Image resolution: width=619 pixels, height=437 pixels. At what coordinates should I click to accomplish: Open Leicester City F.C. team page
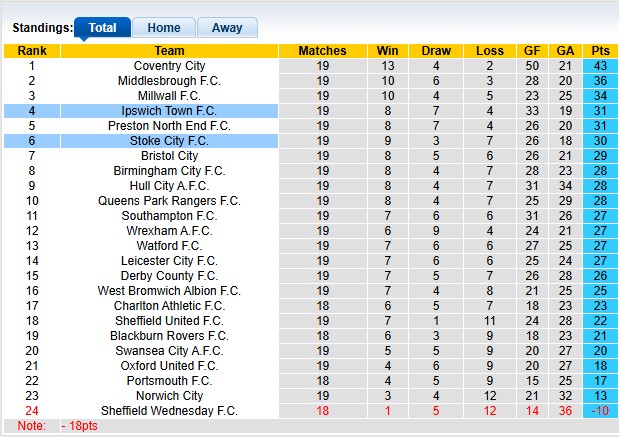tap(169, 261)
